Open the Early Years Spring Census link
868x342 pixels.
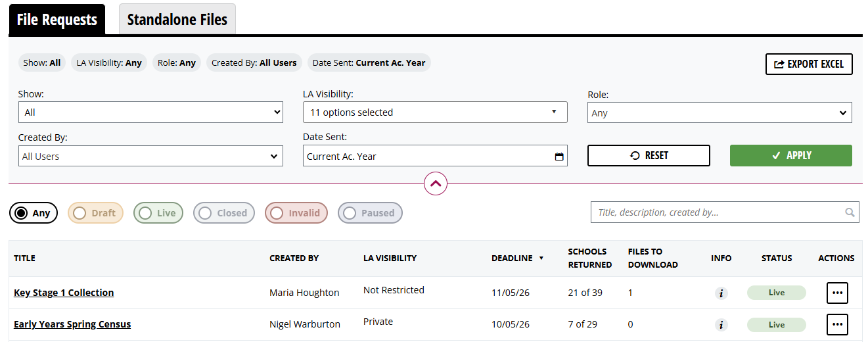(72, 324)
